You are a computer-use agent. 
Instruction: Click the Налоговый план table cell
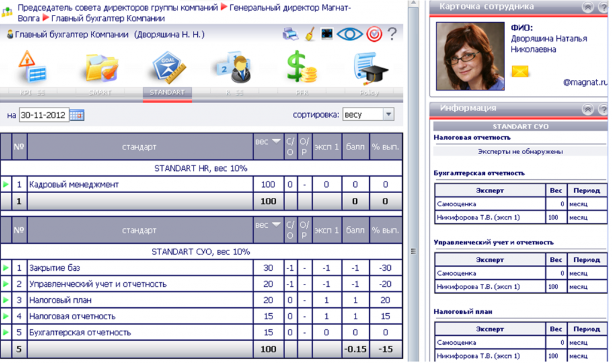(140, 300)
